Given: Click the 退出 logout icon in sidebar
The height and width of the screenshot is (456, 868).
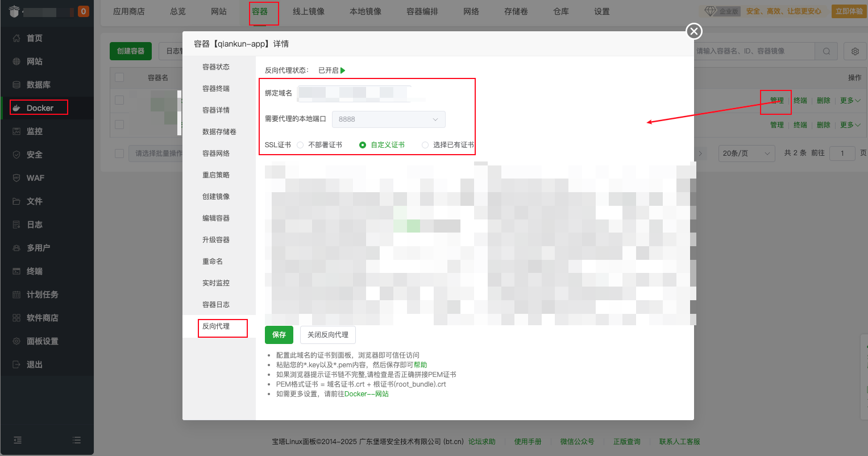Looking at the screenshot, I should coord(16,364).
